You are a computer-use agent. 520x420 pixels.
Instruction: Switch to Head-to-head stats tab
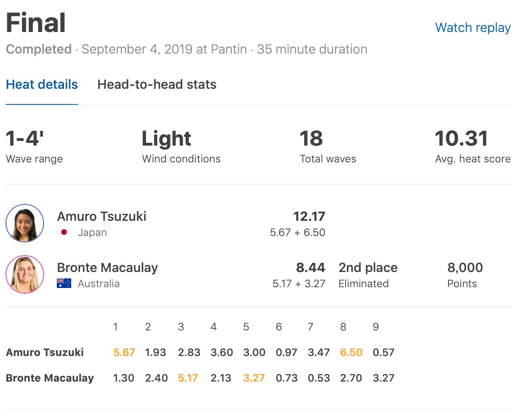(x=157, y=84)
